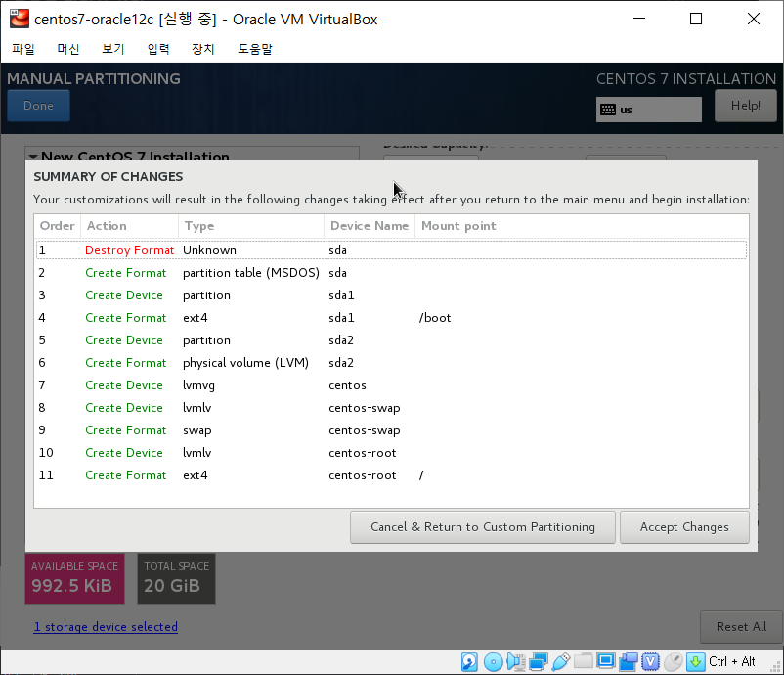Open the 보기 menu

point(113,49)
